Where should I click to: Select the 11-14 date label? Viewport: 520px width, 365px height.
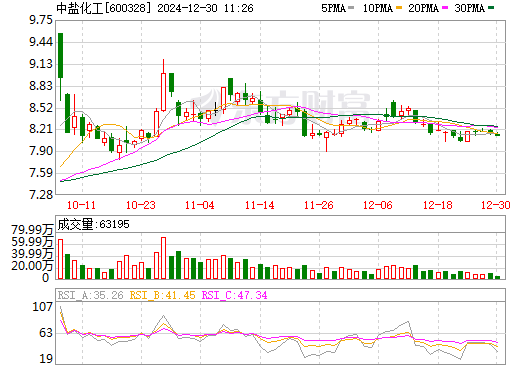coord(260,205)
